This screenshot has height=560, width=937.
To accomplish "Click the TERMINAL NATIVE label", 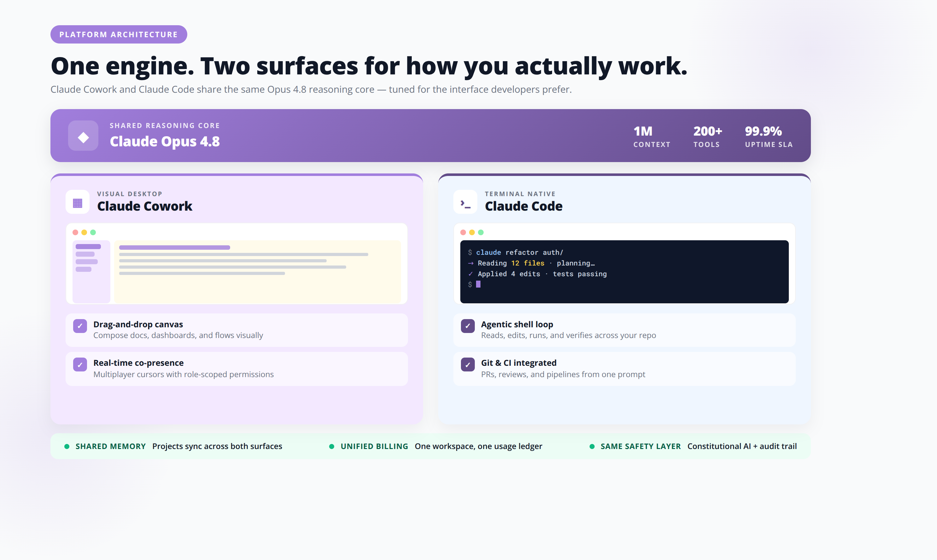I will [520, 194].
